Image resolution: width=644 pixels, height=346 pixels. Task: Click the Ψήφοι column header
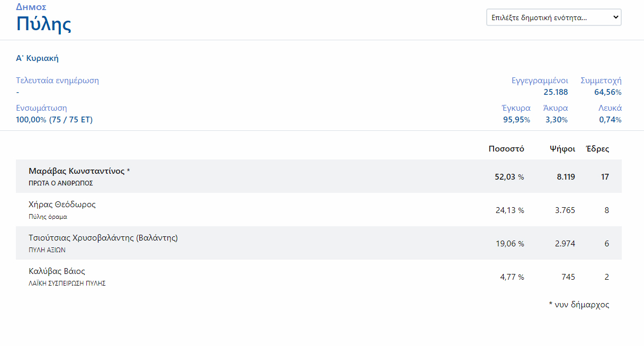point(562,149)
